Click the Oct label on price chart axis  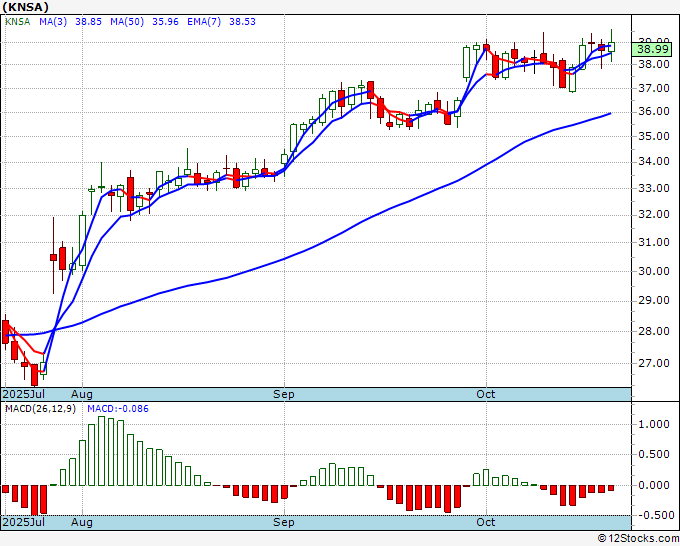tap(485, 394)
